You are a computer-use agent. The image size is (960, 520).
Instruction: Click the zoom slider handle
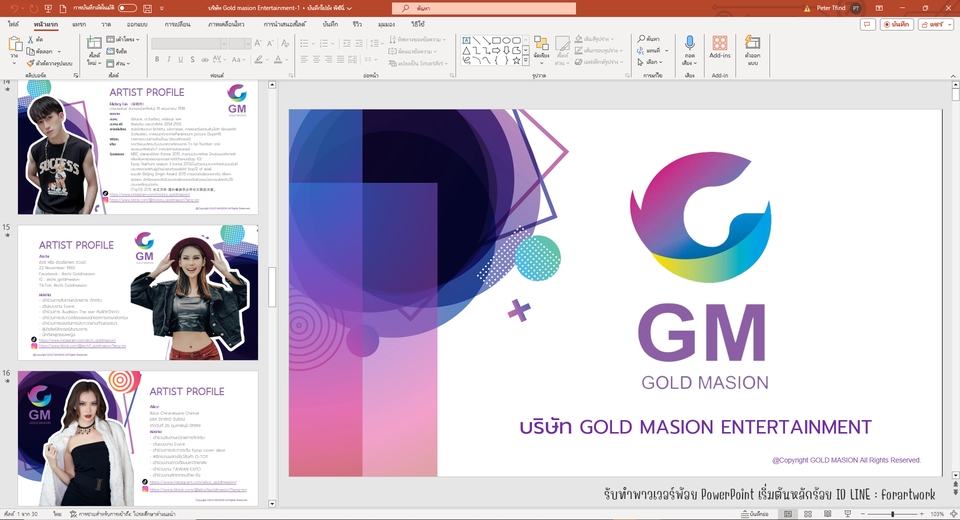[x=893, y=514]
